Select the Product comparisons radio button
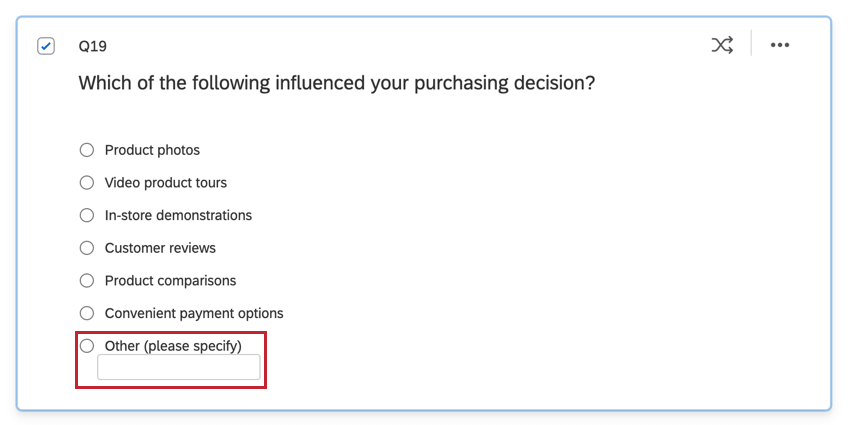This screenshot has height=425, width=850. pyautogui.click(x=87, y=281)
